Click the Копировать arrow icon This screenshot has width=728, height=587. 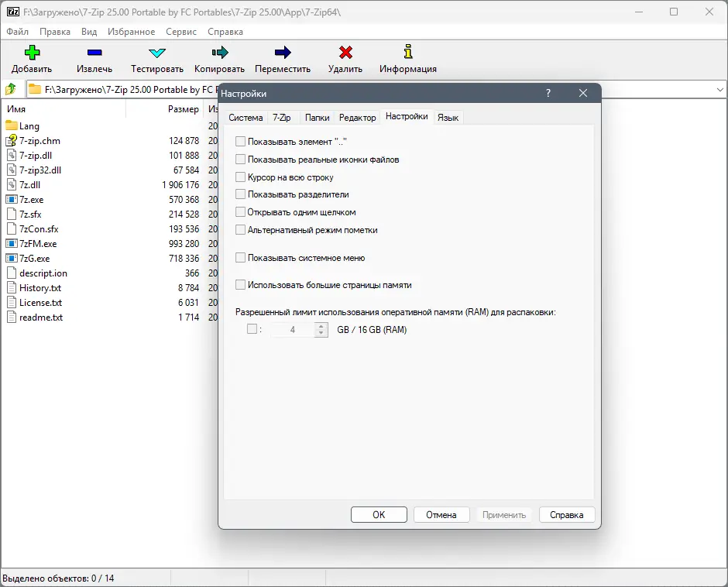220,53
